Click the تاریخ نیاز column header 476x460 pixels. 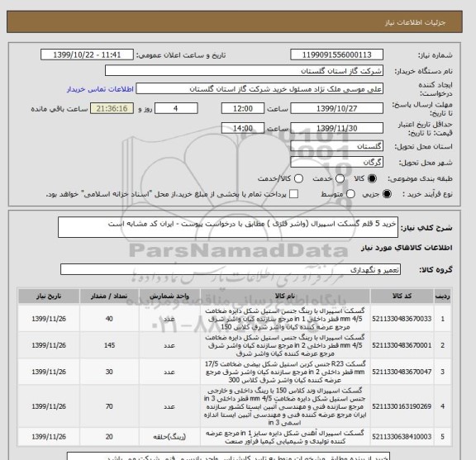[49, 296]
